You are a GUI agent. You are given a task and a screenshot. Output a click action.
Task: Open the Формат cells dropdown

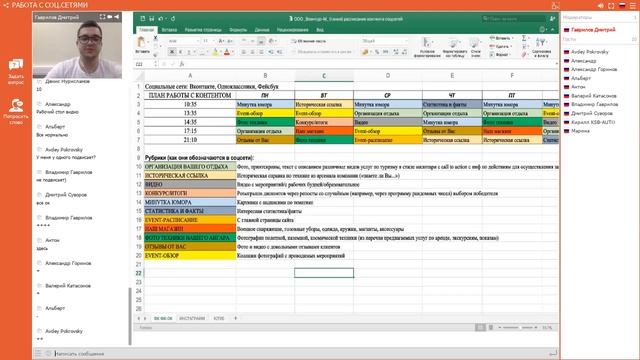500,54
